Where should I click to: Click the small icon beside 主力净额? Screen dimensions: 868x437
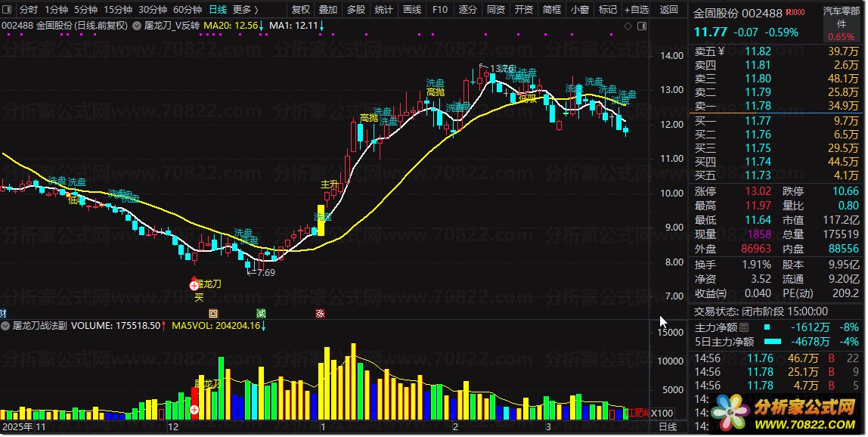(745, 328)
